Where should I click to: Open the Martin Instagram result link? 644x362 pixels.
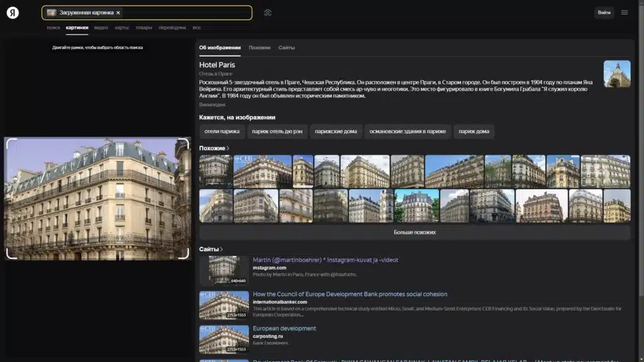325,260
